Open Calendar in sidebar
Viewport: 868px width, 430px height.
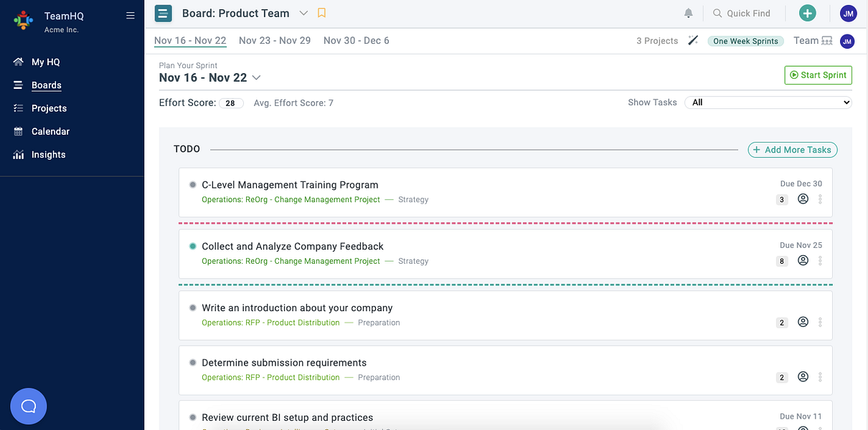pos(50,131)
